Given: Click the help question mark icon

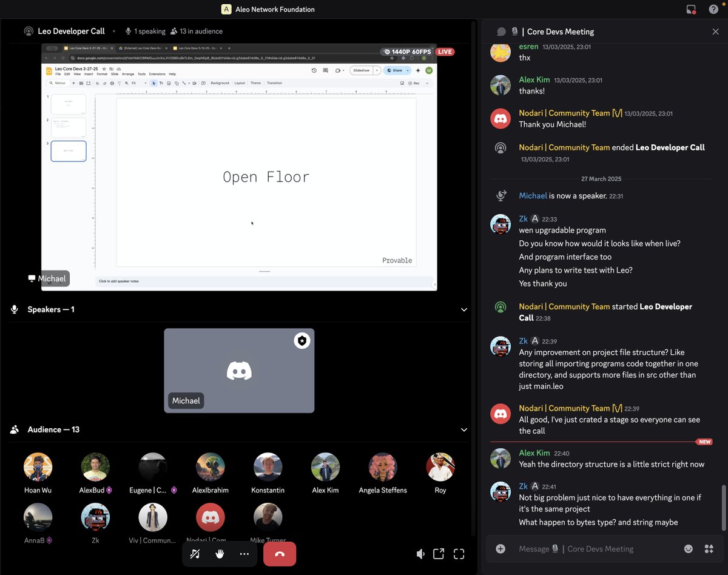Looking at the screenshot, I should pos(713,9).
